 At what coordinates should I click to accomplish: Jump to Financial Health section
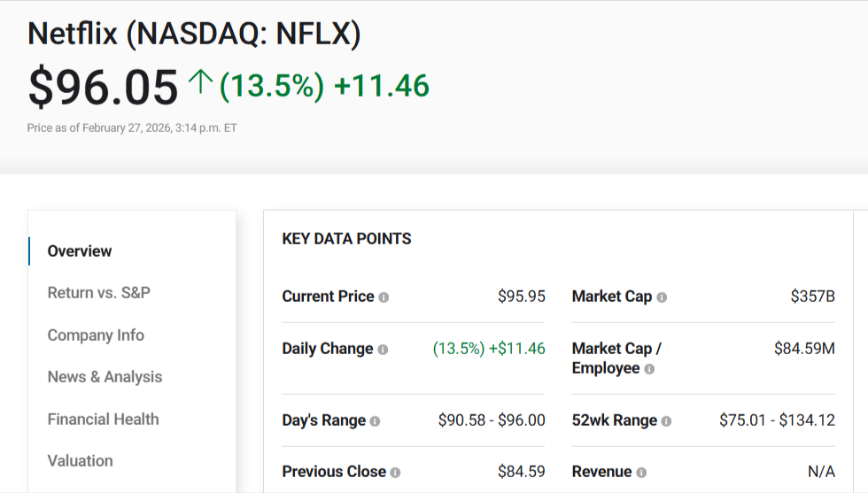(x=104, y=420)
